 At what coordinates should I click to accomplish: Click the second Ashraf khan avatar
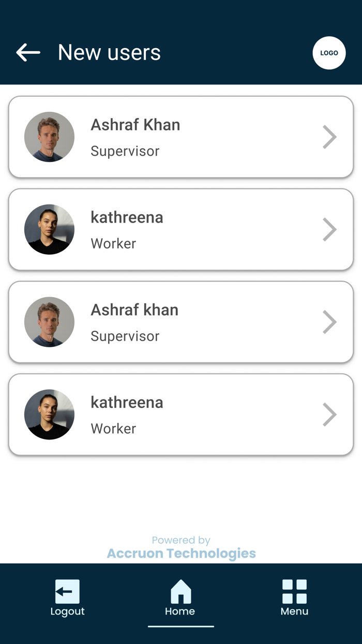point(49,321)
